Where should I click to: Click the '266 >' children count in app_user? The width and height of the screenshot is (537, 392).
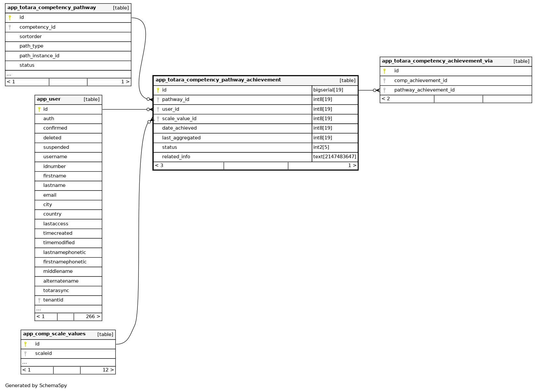(x=93, y=317)
